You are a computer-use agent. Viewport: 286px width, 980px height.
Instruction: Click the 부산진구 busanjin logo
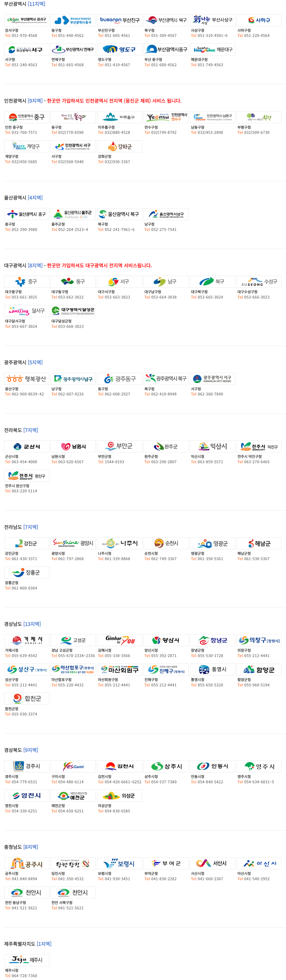pos(120,20)
